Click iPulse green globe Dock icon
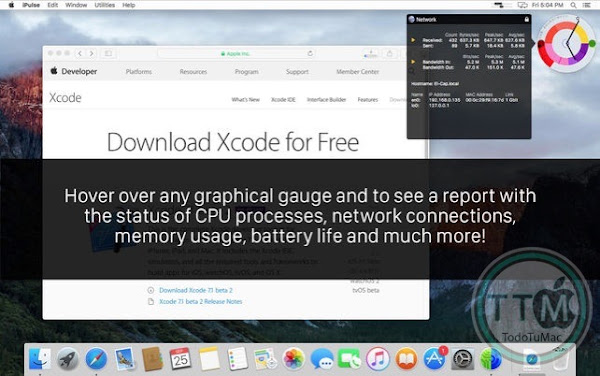The height and width of the screenshot is (376, 600). point(491,359)
